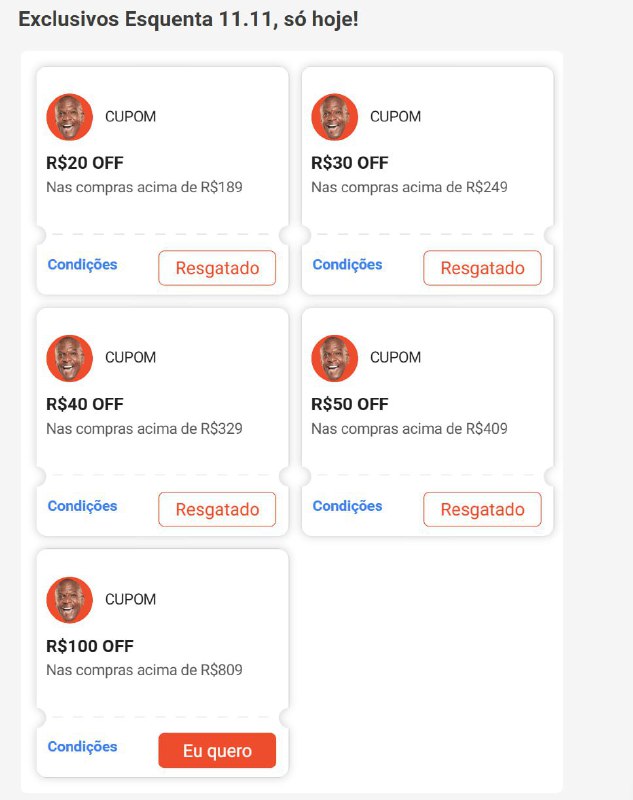Click the R$40 OFF coupon avatar icon
This screenshot has width=633, height=800.
point(69,358)
